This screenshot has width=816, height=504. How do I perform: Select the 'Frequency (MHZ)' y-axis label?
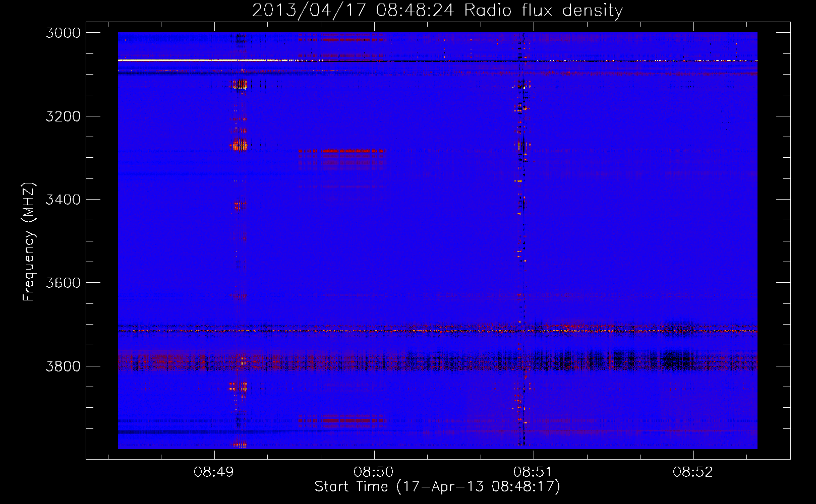[x=29, y=242]
